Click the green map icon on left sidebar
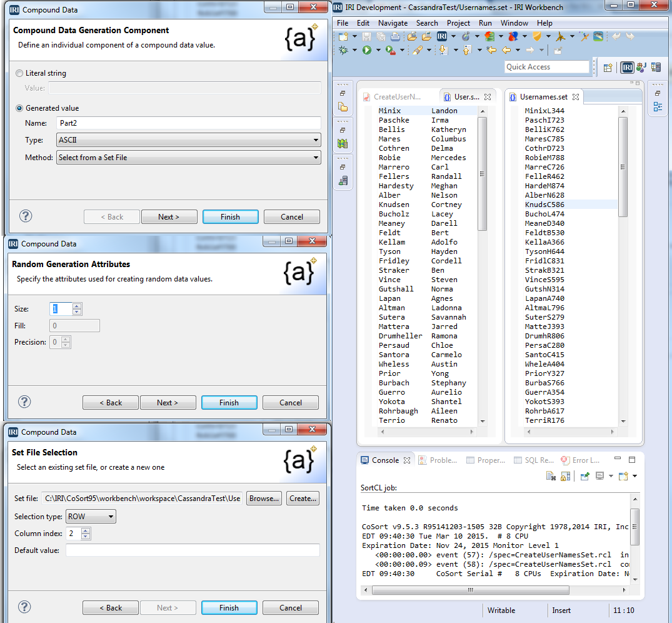The height and width of the screenshot is (623, 672). (x=343, y=144)
